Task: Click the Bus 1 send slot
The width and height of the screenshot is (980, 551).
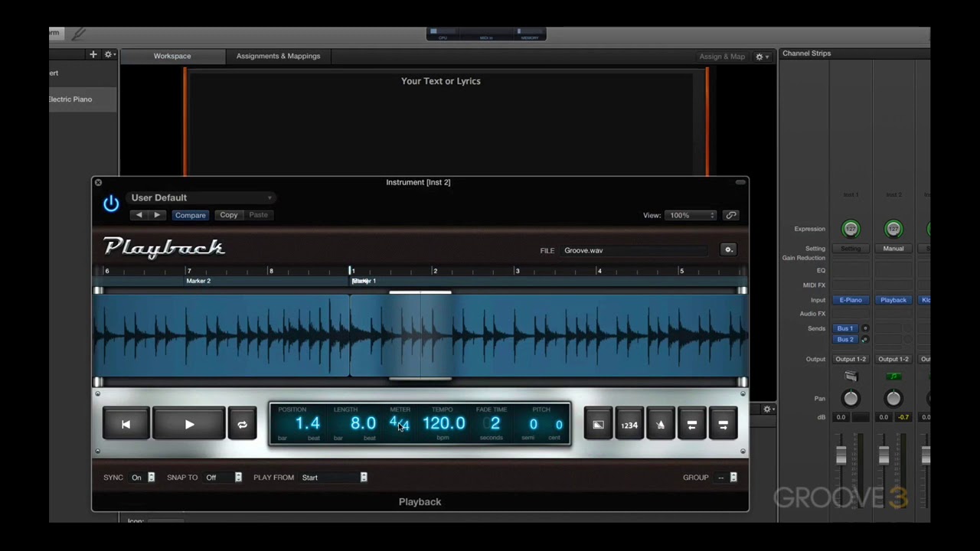Action: click(x=845, y=328)
